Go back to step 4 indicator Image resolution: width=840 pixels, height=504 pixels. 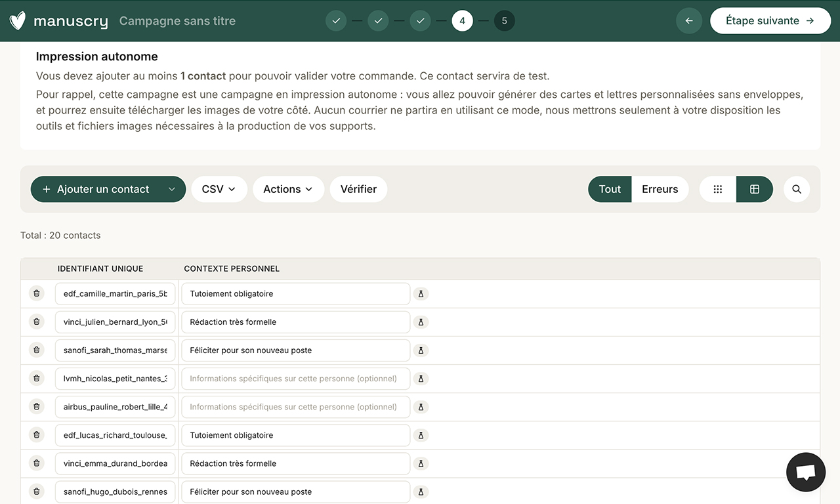tap(462, 20)
